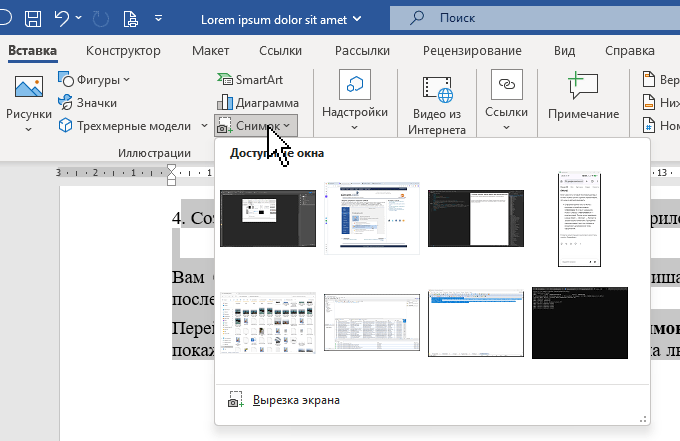Screen dimensions: 680x441
Task: Click the Save icon in title bar
Action: 33,19
